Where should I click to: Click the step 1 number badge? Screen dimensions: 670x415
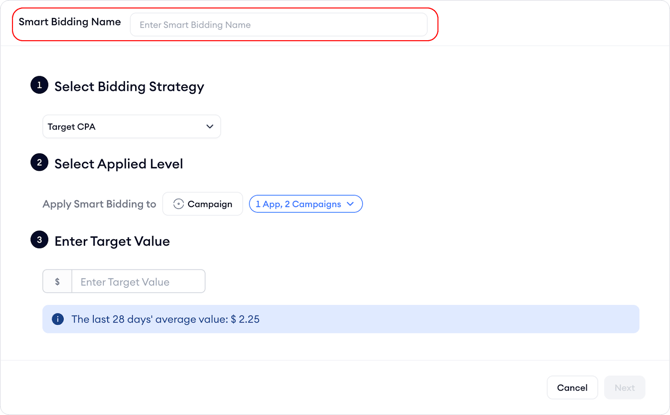click(x=39, y=85)
